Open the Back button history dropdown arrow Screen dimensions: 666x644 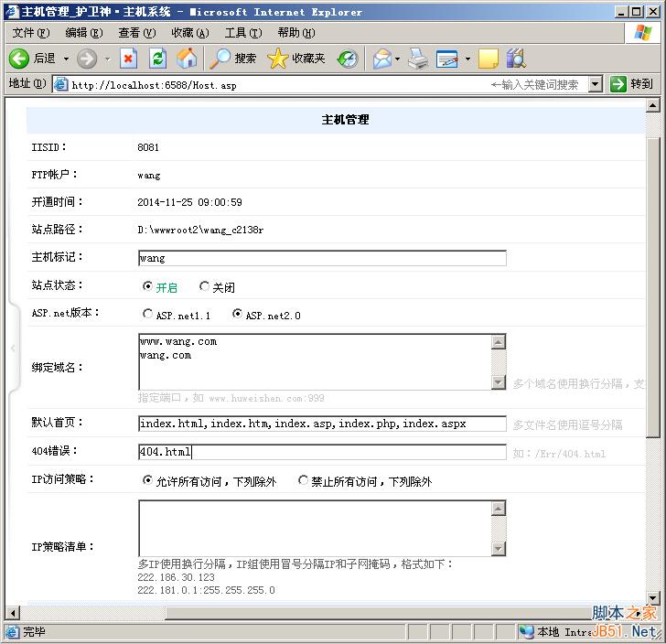(x=63, y=59)
